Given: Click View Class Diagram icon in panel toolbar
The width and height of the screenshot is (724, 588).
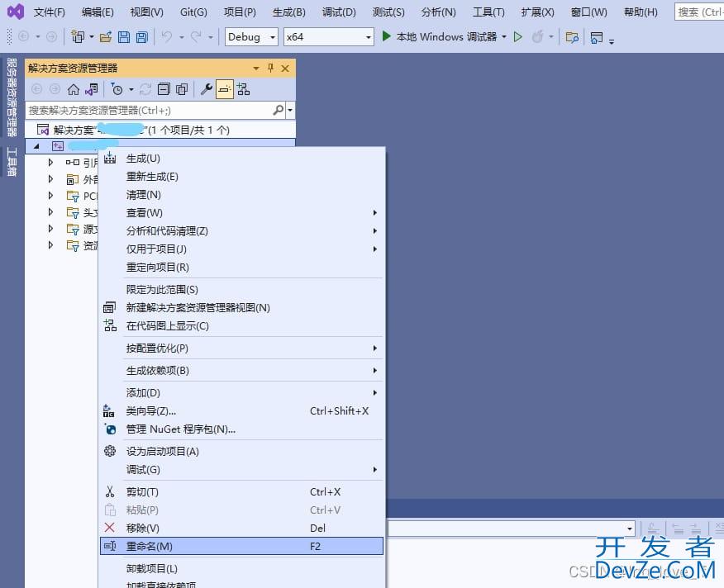Looking at the screenshot, I should pyautogui.click(x=243, y=89).
